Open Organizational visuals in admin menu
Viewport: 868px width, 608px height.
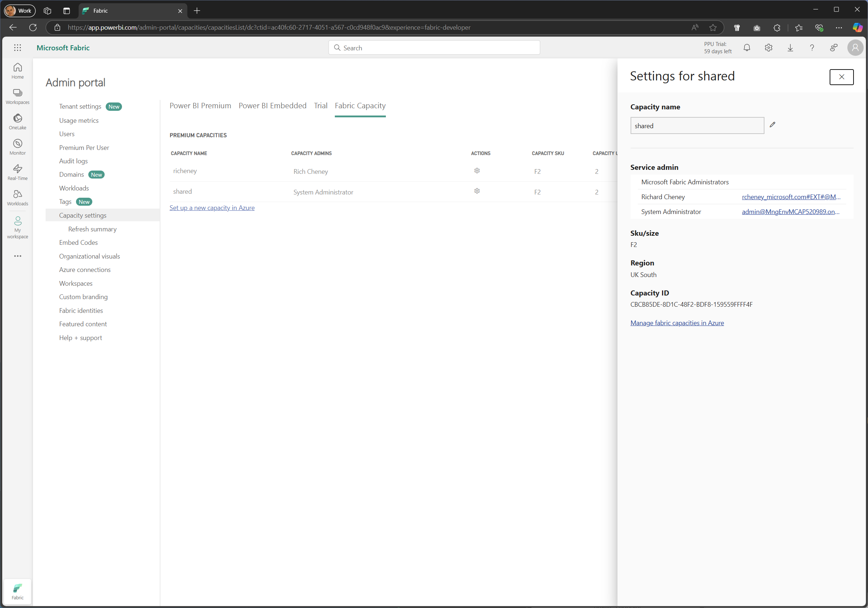click(x=89, y=256)
